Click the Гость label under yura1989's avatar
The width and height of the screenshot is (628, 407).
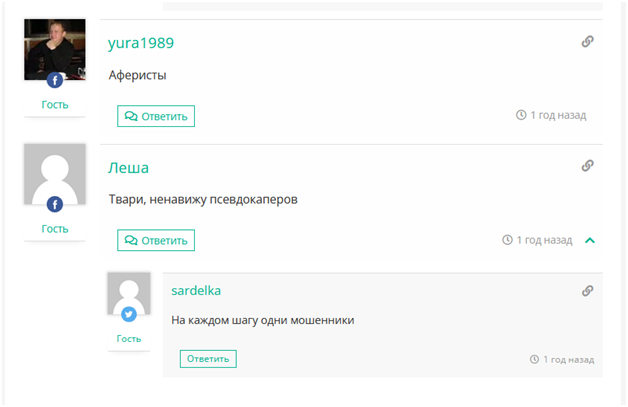(x=55, y=104)
